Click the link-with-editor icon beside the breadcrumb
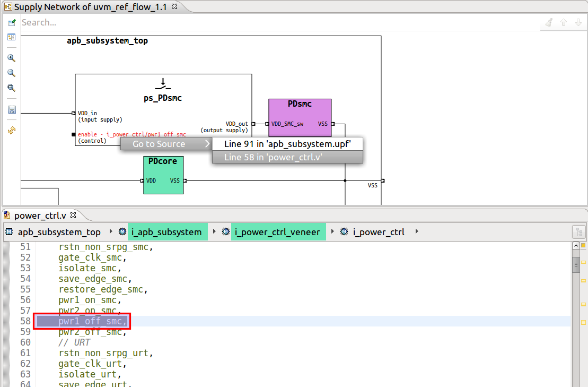This screenshot has height=387, width=588. click(x=579, y=231)
